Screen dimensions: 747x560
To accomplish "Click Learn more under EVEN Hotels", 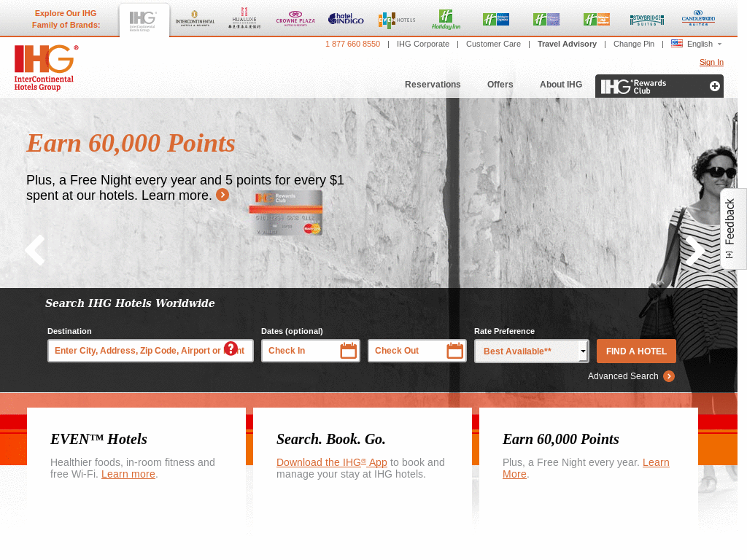I will coord(128,474).
